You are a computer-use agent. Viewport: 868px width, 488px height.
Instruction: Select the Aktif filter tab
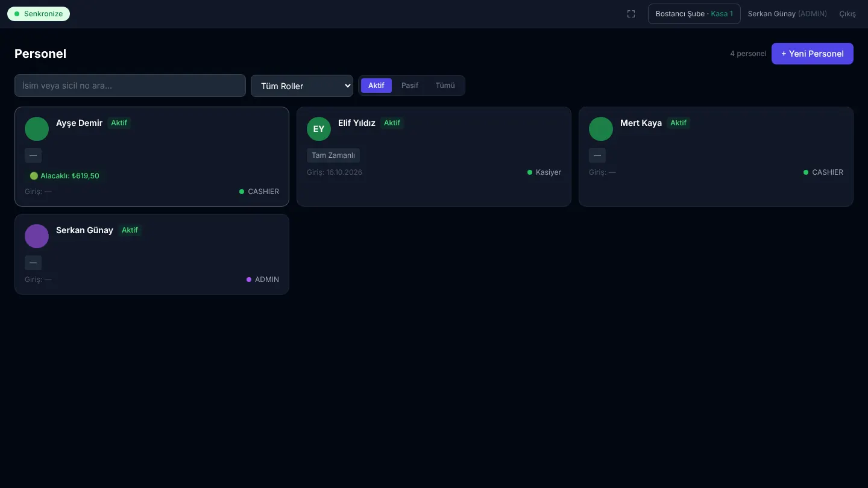[376, 86]
